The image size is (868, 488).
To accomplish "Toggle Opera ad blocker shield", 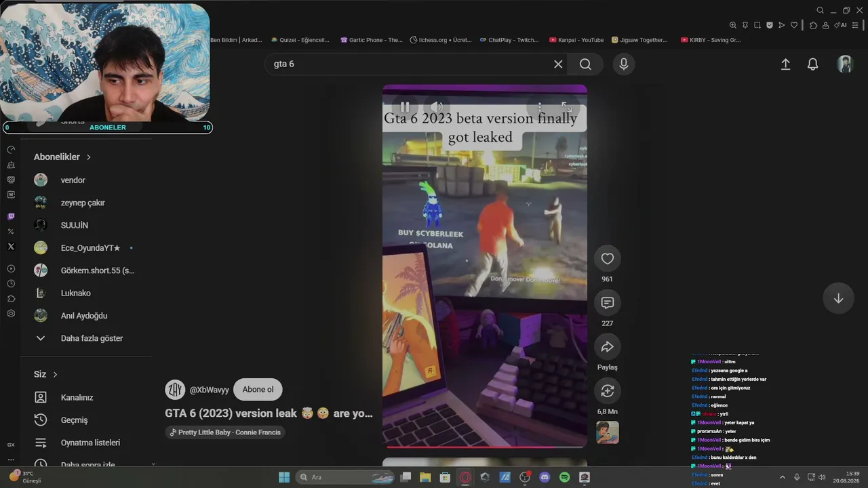I will pos(769,25).
